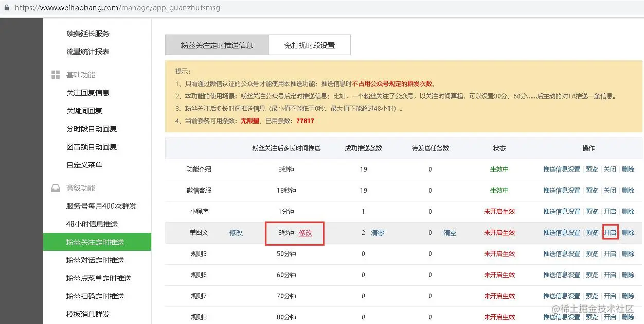Click 开启 for 规则6 row

pos(610,275)
